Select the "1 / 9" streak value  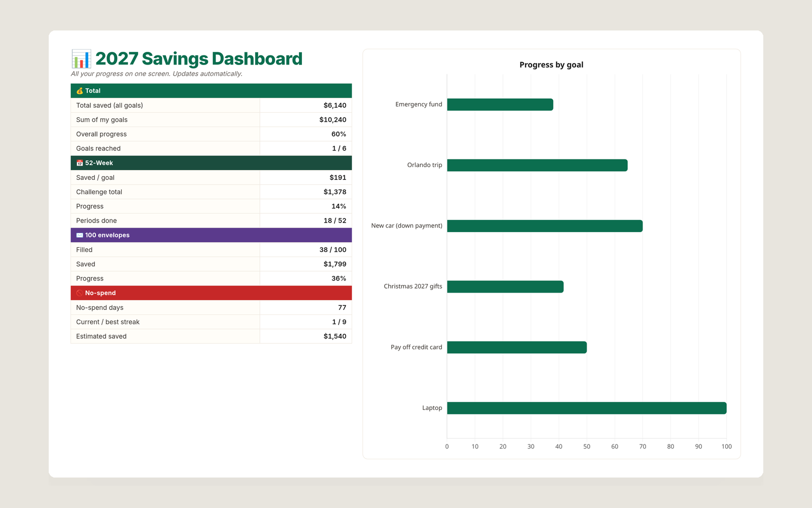[x=340, y=322]
